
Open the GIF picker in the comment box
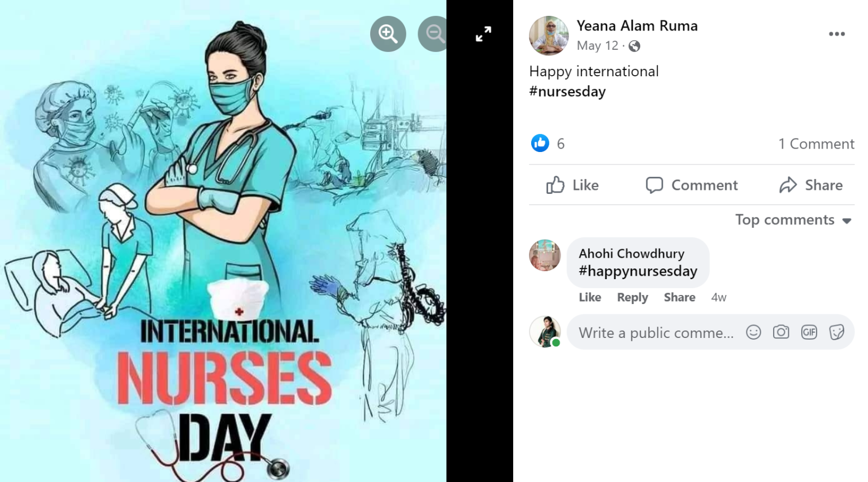pos(809,333)
